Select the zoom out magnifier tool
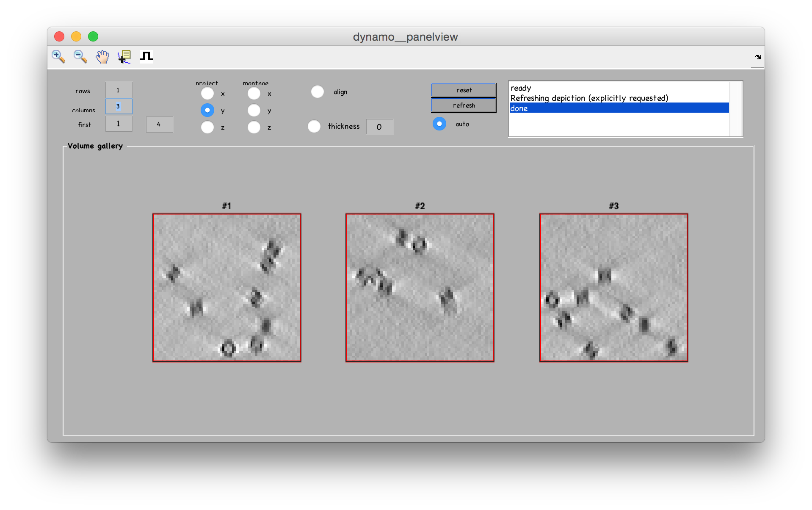 (x=80, y=56)
